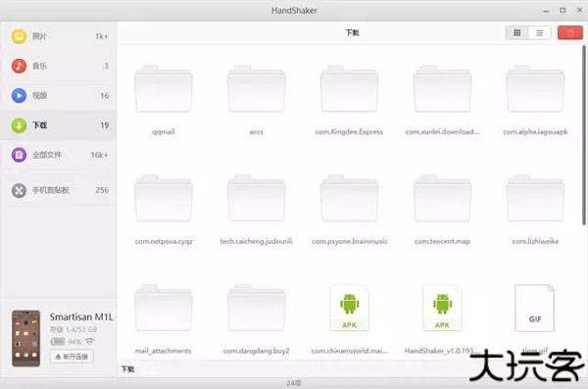
Task: Click the All Files count 16k+
Action: click(x=99, y=155)
